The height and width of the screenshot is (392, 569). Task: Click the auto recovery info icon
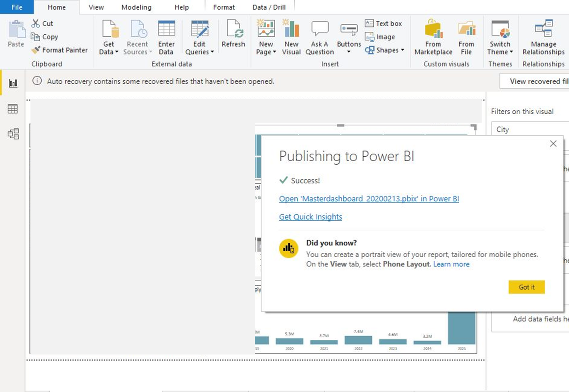coord(37,81)
